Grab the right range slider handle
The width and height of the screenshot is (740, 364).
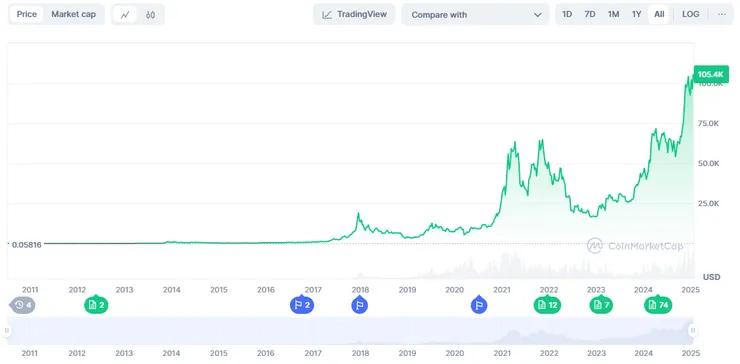point(692,330)
